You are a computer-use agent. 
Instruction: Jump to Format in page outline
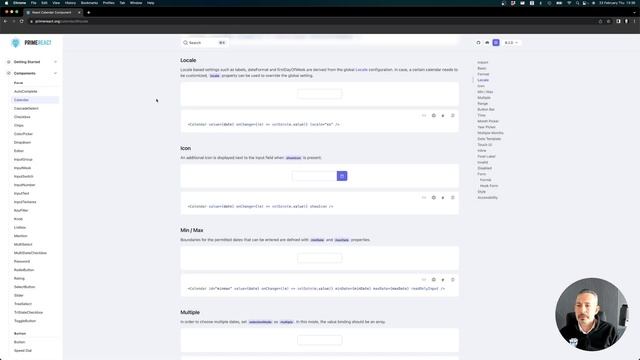483,74
